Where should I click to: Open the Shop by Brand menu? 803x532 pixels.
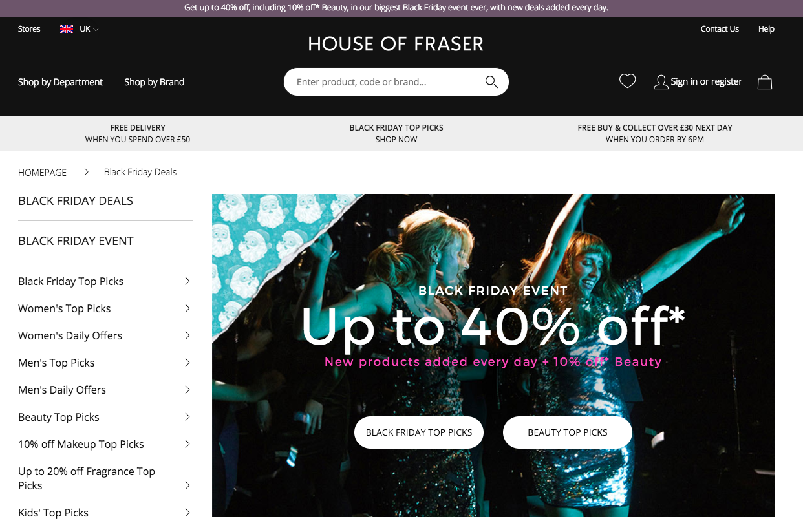(155, 82)
